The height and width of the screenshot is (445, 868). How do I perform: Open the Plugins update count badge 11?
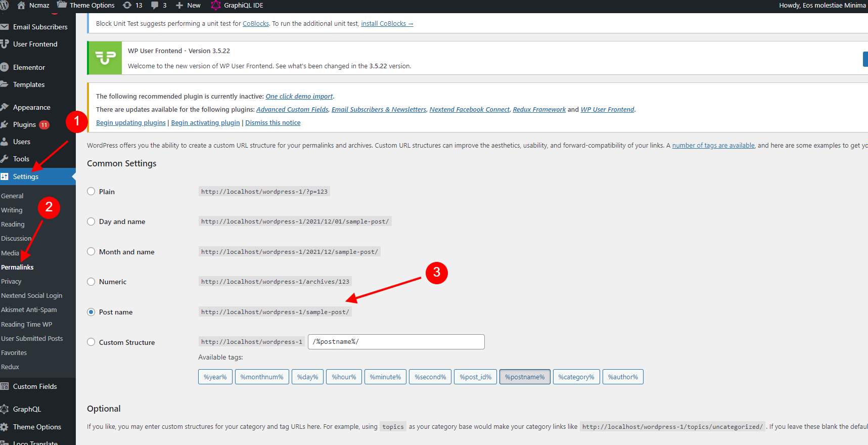coord(44,125)
